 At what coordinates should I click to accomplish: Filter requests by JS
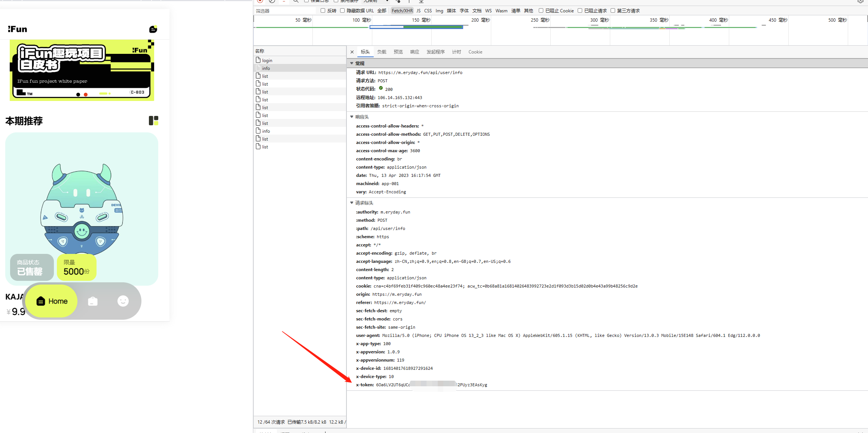click(x=418, y=10)
